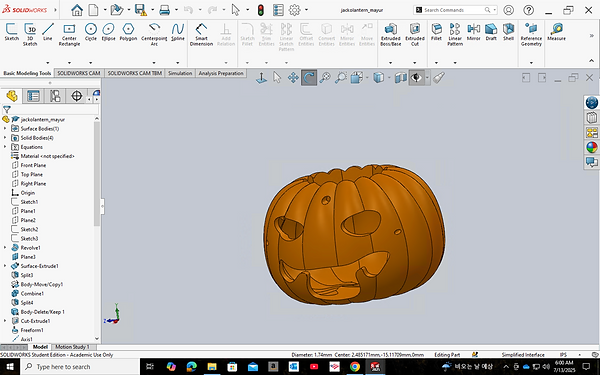Expand the Equations node
The width and height of the screenshot is (600, 375).
(5, 147)
